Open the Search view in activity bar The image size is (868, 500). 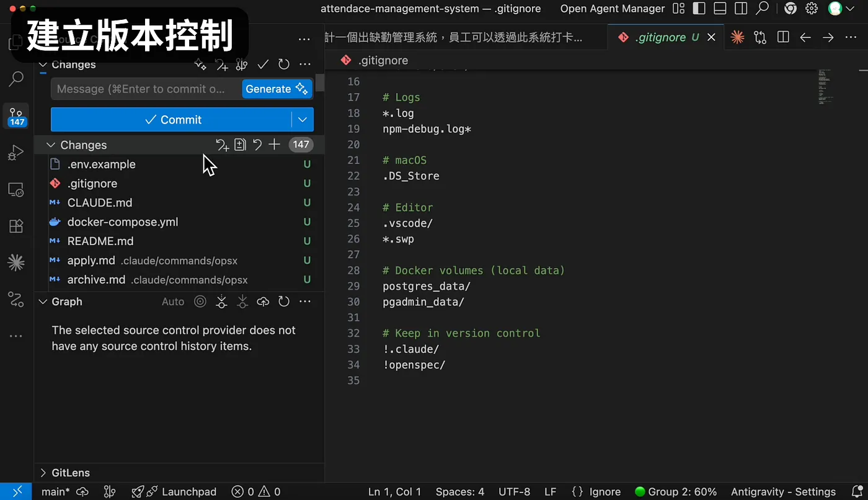click(16, 79)
